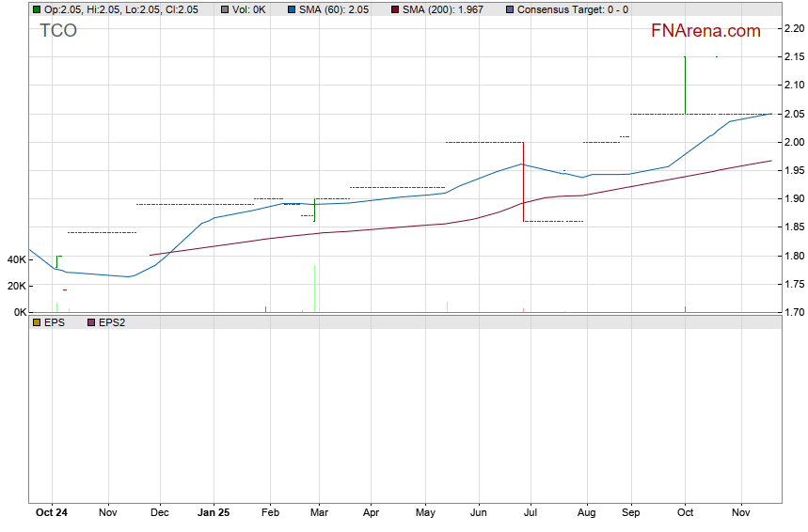The height and width of the screenshot is (532, 808).
Task: Open the FNArena.com link
Action: pyautogui.click(x=705, y=31)
